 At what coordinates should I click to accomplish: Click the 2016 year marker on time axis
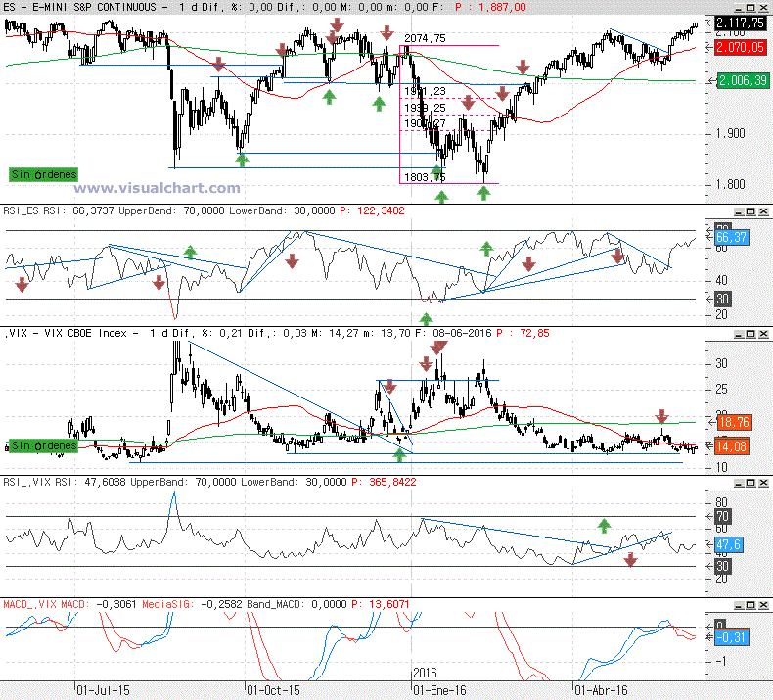click(x=425, y=673)
